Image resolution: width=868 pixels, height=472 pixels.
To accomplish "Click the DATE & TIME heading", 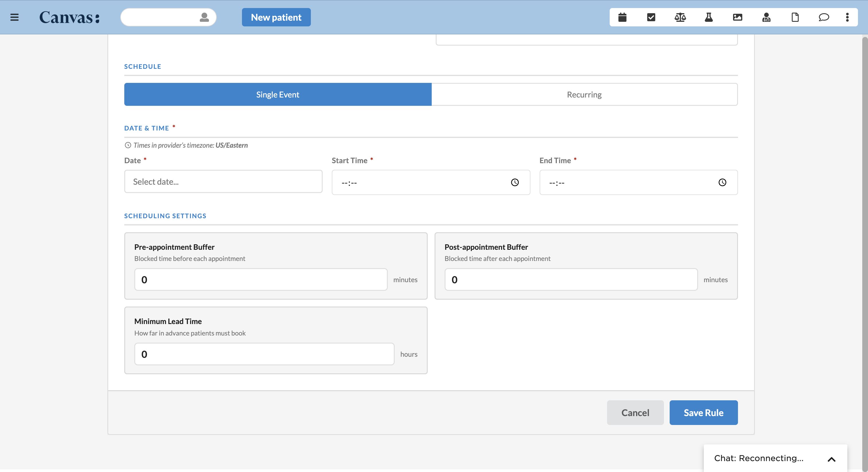I will click(x=147, y=128).
